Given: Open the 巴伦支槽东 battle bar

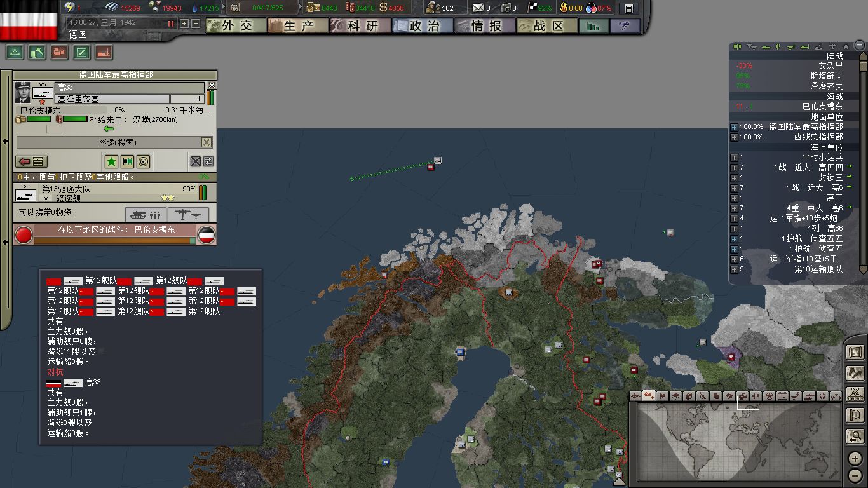Looking at the screenshot, I should 115,234.
